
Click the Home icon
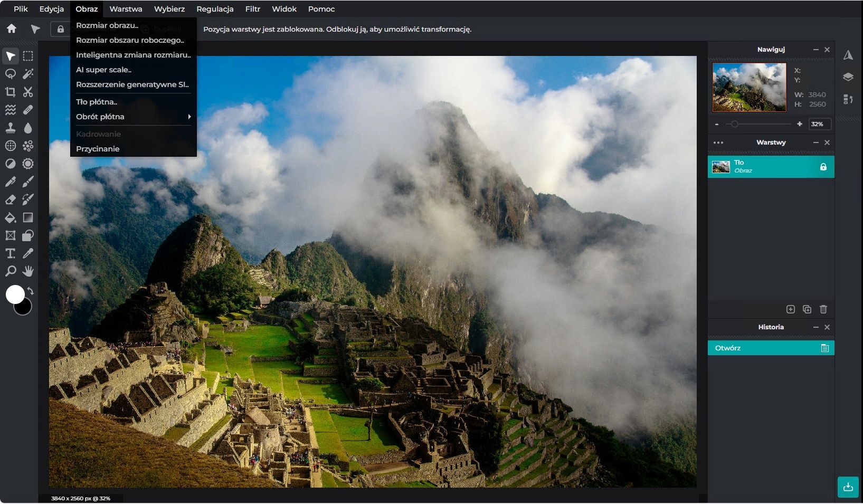tap(12, 29)
